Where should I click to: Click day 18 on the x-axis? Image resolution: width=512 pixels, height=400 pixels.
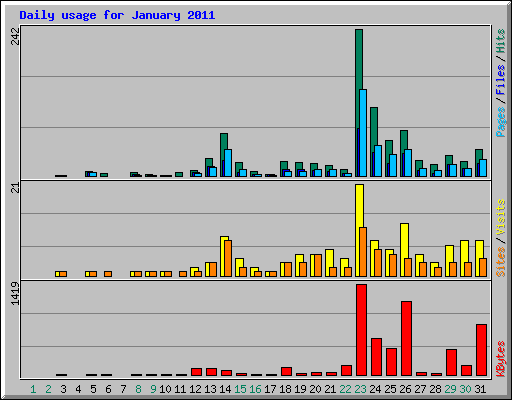(285, 389)
